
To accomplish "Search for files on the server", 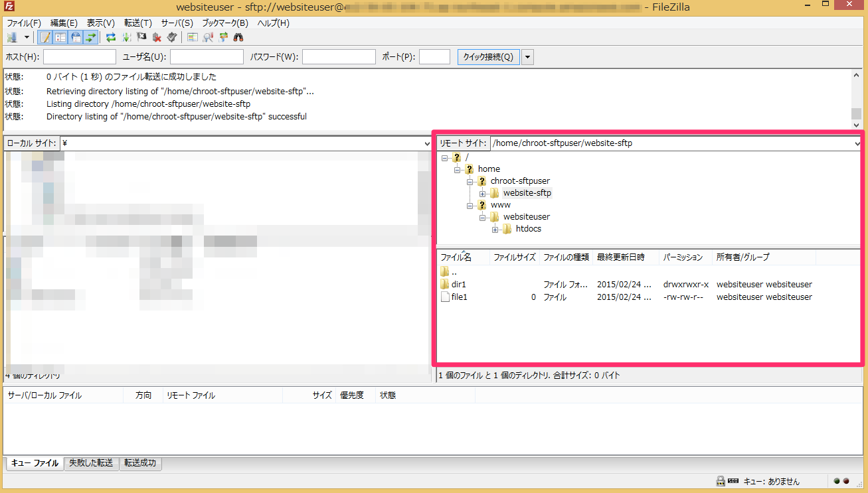I will click(237, 37).
